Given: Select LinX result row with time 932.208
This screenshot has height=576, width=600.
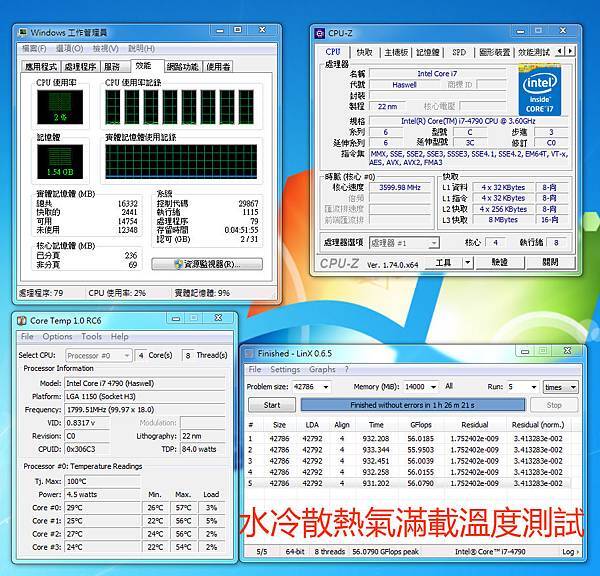Looking at the screenshot, I should 408,439.
